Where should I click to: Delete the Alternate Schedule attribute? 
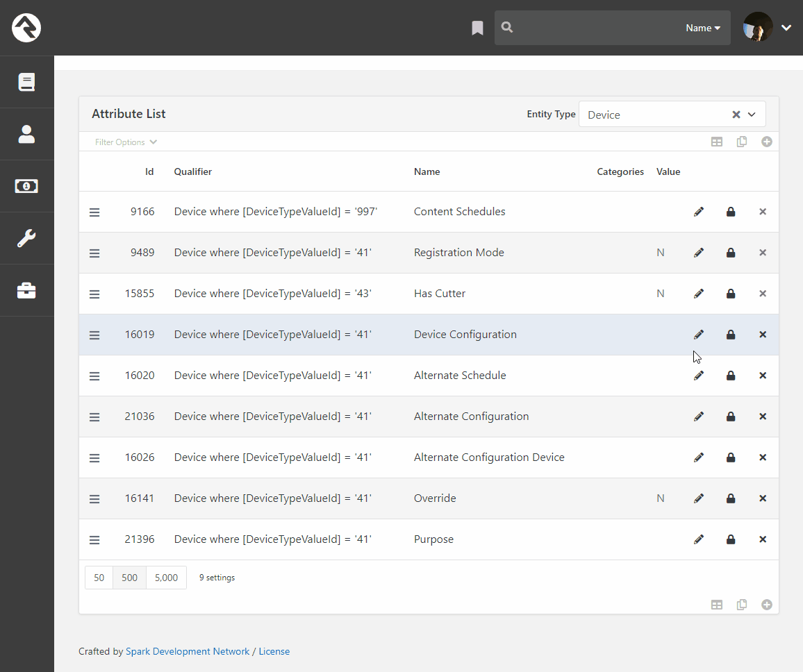point(763,375)
